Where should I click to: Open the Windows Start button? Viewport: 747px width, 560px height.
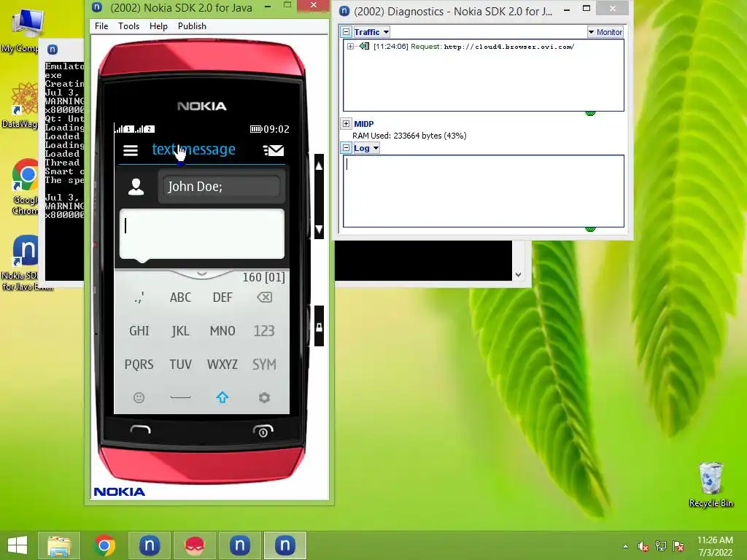coord(18,545)
